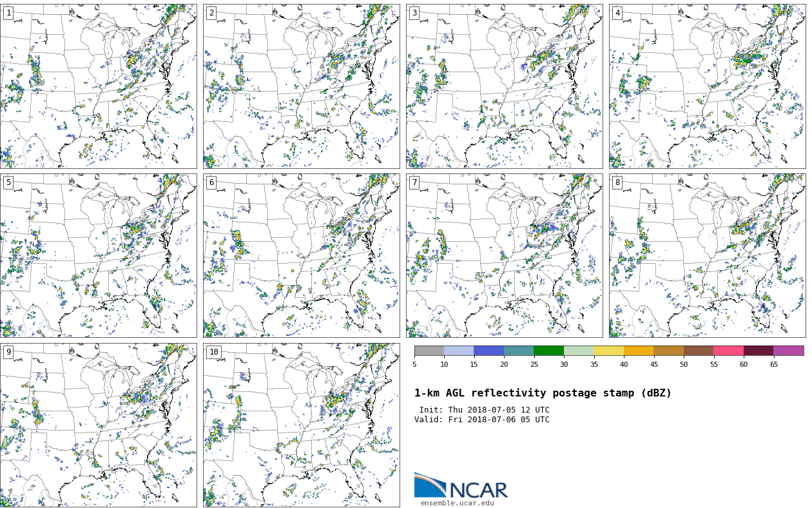Click the gray 5-10 dBZ color swatch
Image resolution: width=812 pixels, height=508 pixels.
[x=429, y=351]
